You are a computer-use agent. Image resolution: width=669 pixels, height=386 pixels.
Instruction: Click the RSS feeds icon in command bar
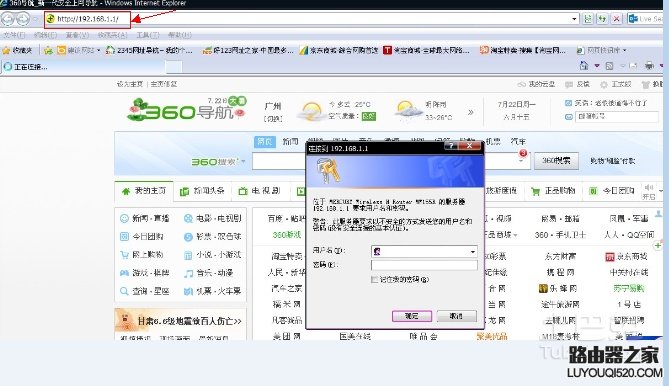point(609,66)
